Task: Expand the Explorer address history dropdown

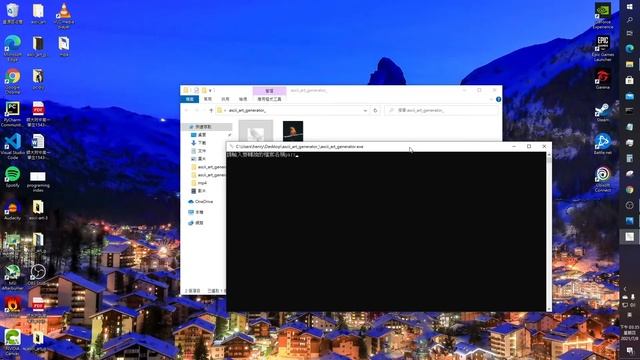Action: click(x=365, y=110)
